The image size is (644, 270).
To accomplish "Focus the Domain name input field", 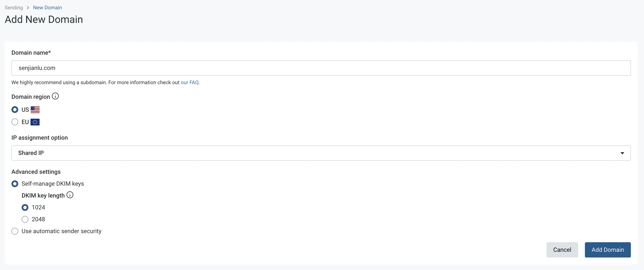I will click(x=321, y=68).
